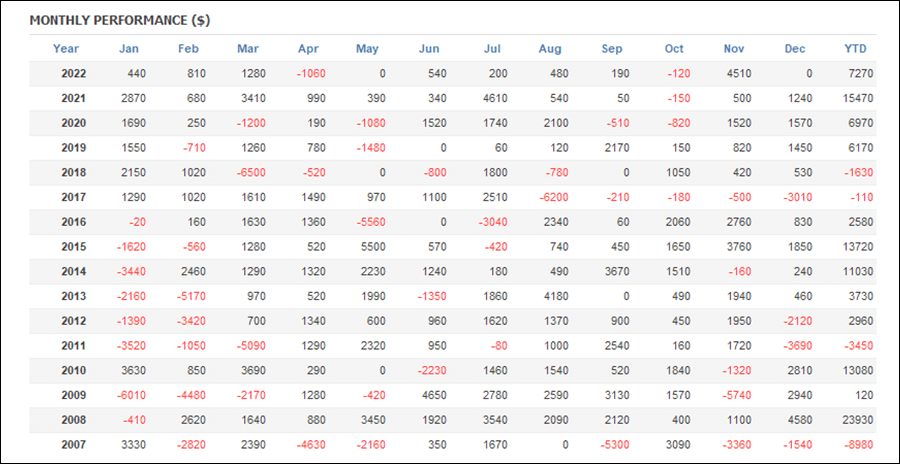
Task: Click the 2013 February loss -5170
Action: [192, 297]
